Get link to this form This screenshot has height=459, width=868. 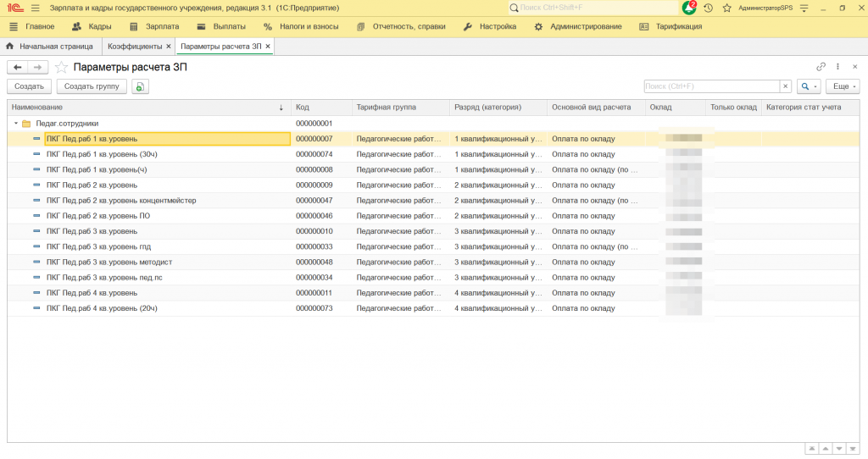821,67
